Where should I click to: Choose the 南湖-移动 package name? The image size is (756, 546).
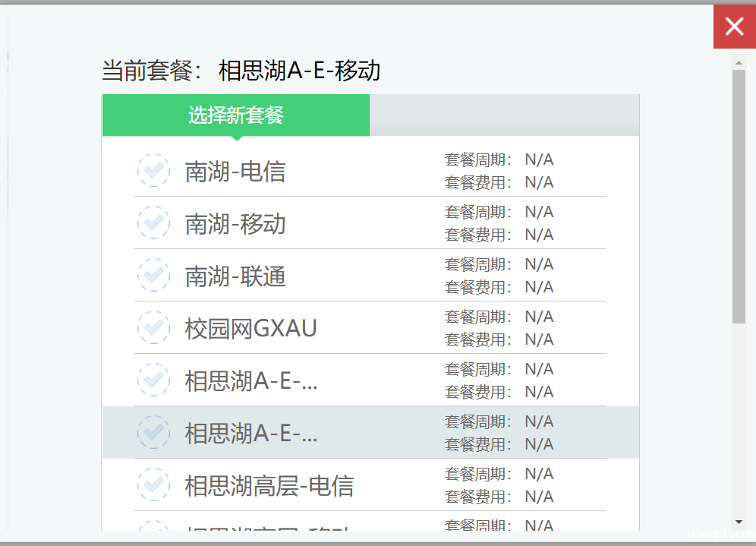click(235, 224)
